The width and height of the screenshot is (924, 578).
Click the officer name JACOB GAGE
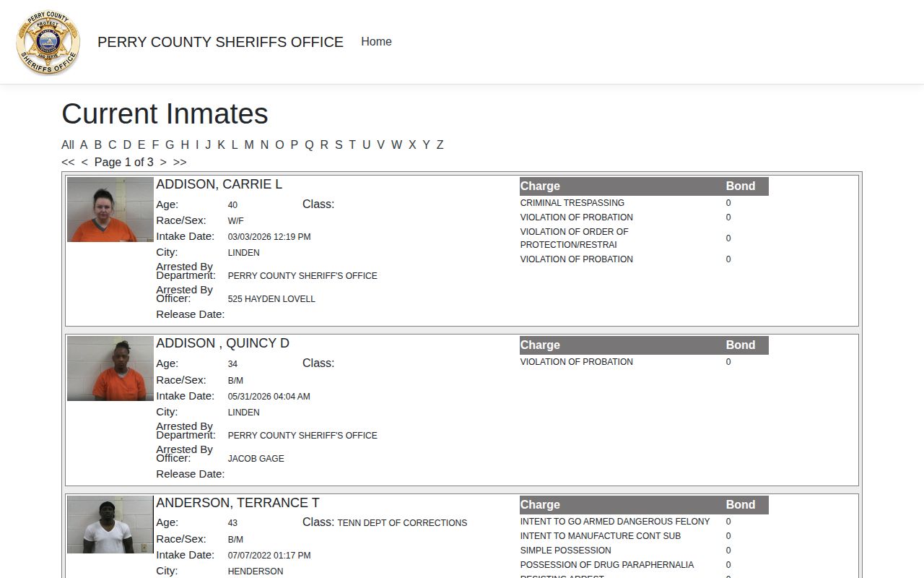click(256, 459)
